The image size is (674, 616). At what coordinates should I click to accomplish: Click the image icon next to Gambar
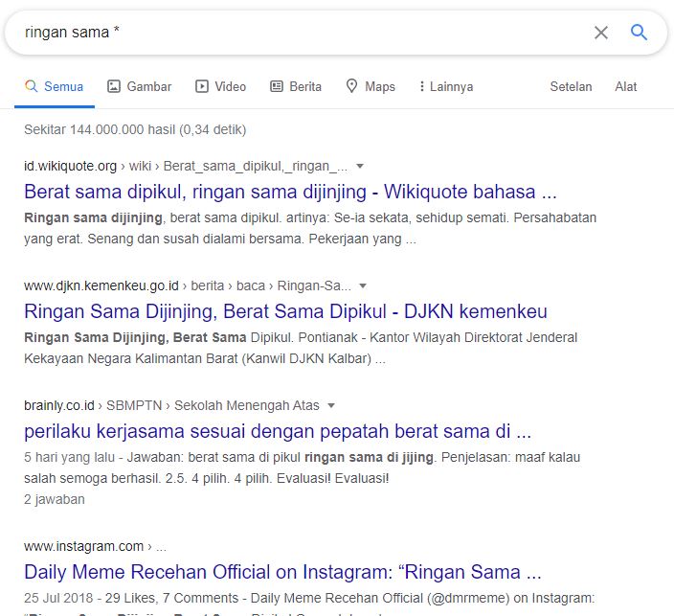click(x=114, y=86)
